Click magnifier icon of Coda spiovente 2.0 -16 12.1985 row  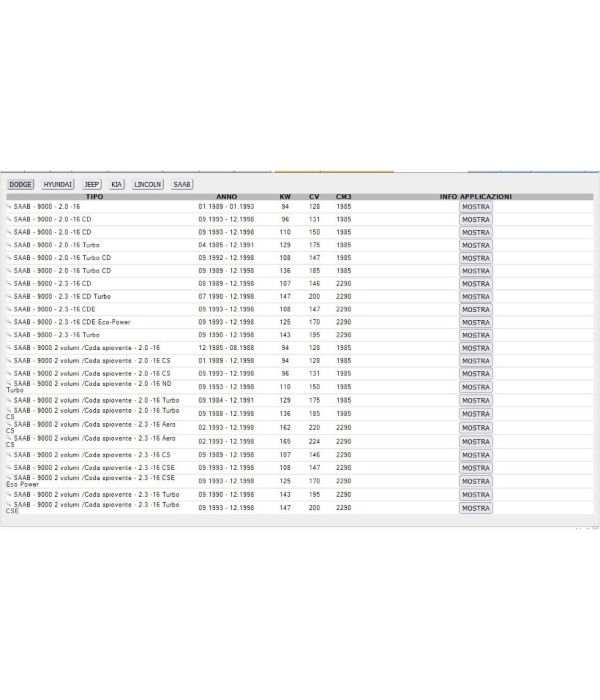tap(9, 347)
